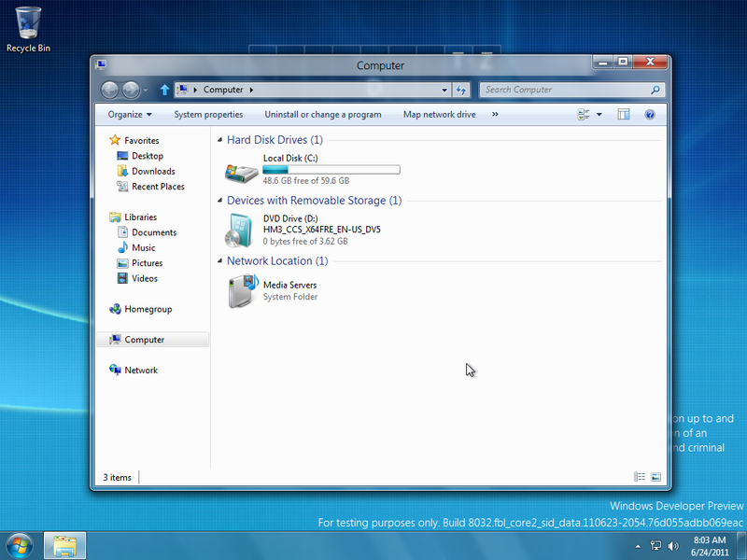
Task: Click the Windows Explorer taskbar icon
Action: 64,545
